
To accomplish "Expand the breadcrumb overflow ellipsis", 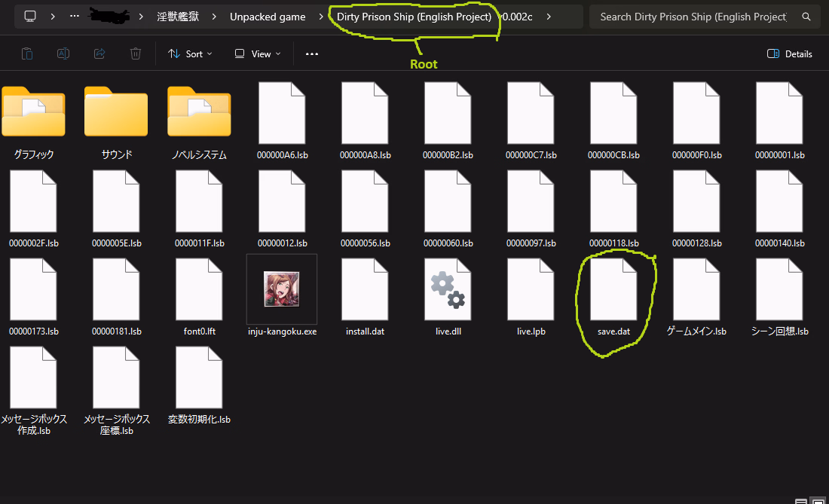I will pos(75,17).
